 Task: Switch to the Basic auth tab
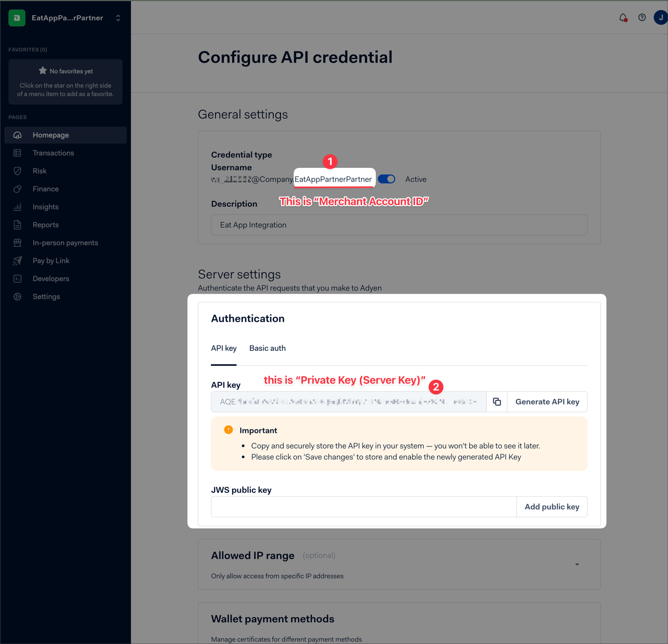coord(267,348)
